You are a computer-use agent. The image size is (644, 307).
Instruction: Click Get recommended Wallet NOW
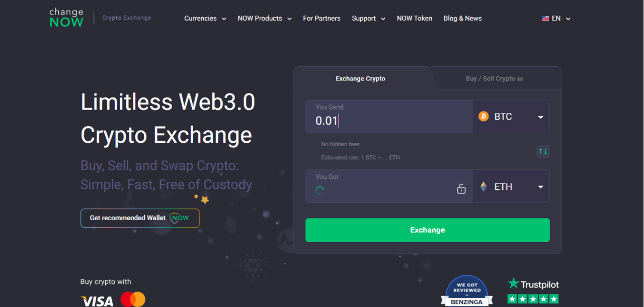139,218
